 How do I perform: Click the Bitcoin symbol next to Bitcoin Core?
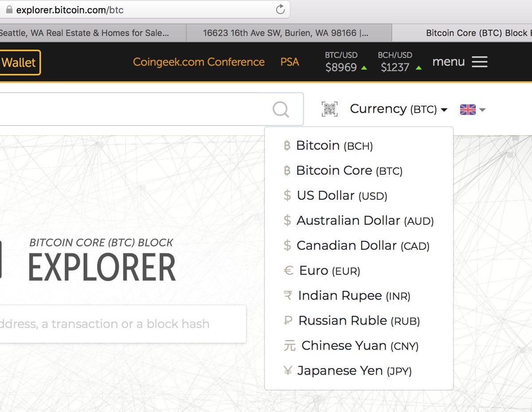tap(287, 171)
